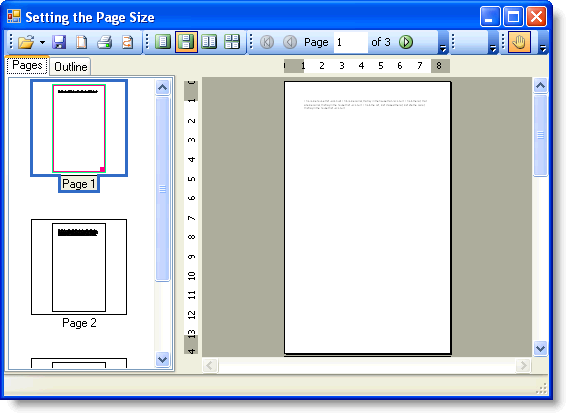Click thumbnail panel scroll down arrow
This screenshot has height=416, width=569.
[163, 359]
